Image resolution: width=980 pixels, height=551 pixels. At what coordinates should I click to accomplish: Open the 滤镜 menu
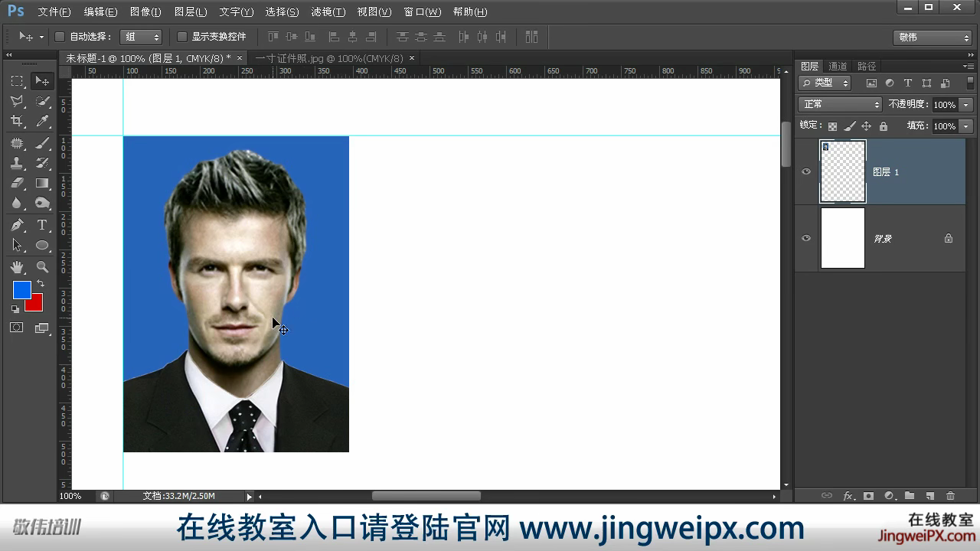(x=328, y=12)
